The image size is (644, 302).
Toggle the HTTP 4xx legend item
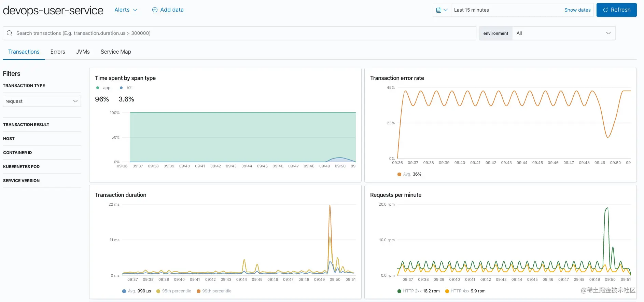pos(465,291)
